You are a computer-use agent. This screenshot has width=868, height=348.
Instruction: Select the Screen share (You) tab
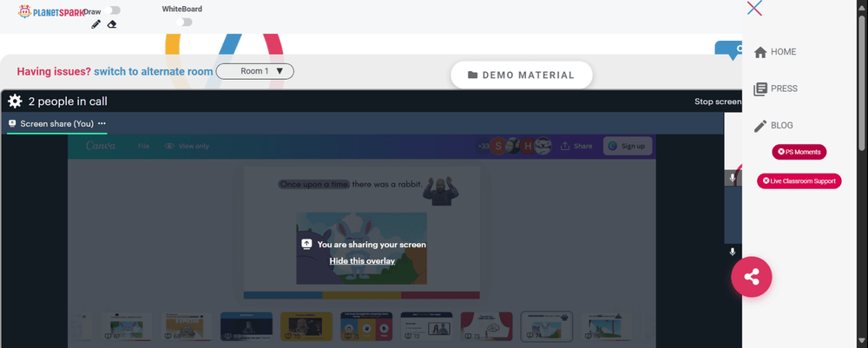tap(57, 124)
